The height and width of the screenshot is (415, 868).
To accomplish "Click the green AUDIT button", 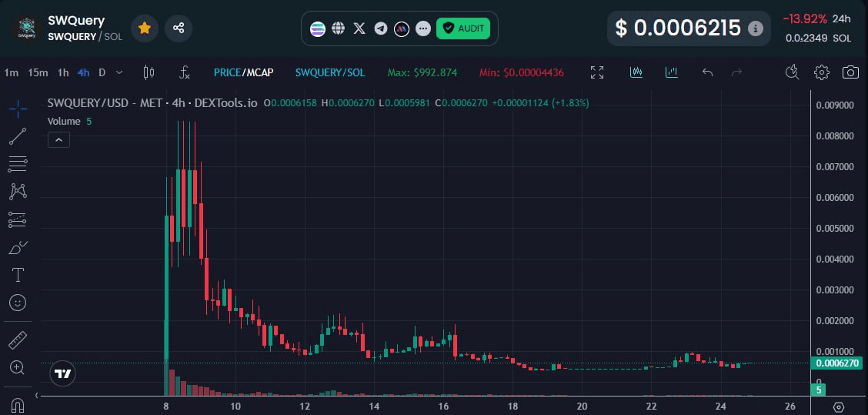I will click(463, 28).
